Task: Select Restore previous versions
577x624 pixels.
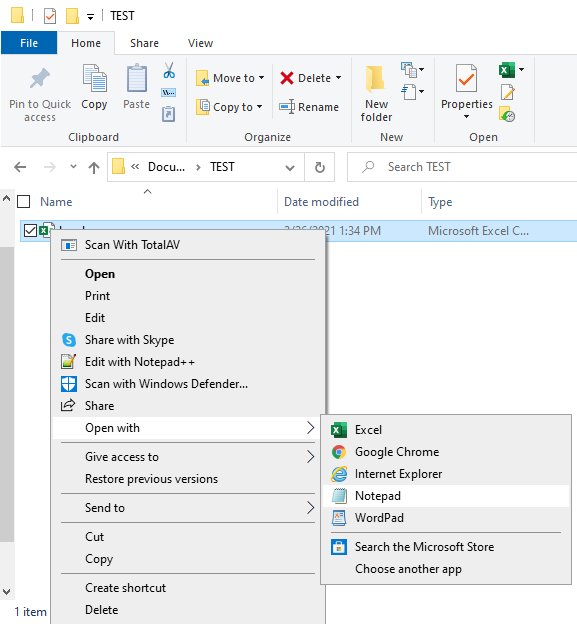Action: pos(188,479)
